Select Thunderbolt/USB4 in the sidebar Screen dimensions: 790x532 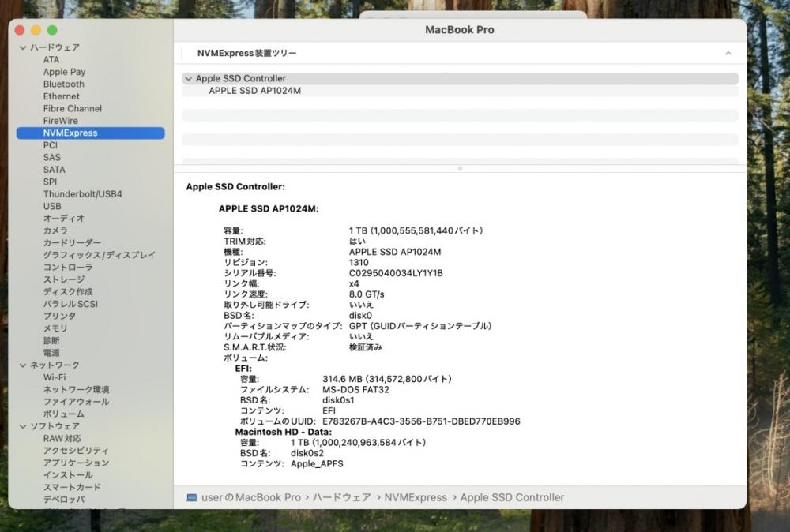(83, 193)
